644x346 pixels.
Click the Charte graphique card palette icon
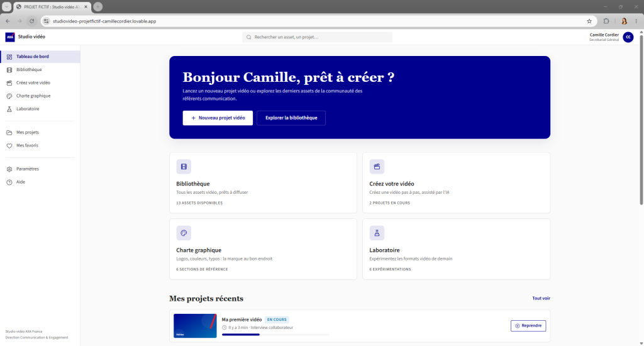[184, 233]
